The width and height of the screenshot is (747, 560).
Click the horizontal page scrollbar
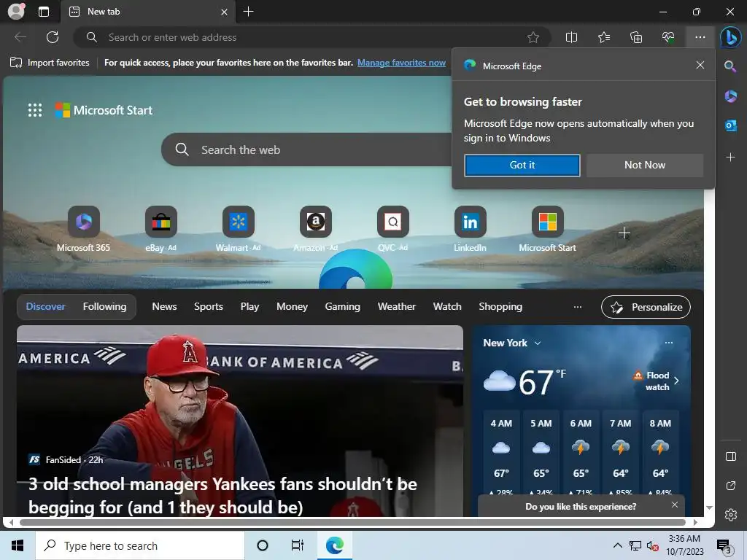pos(352,522)
